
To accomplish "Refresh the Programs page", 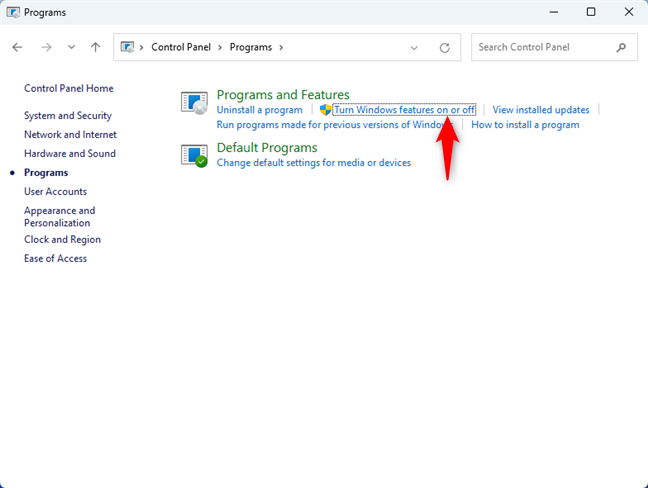I will [445, 48].
